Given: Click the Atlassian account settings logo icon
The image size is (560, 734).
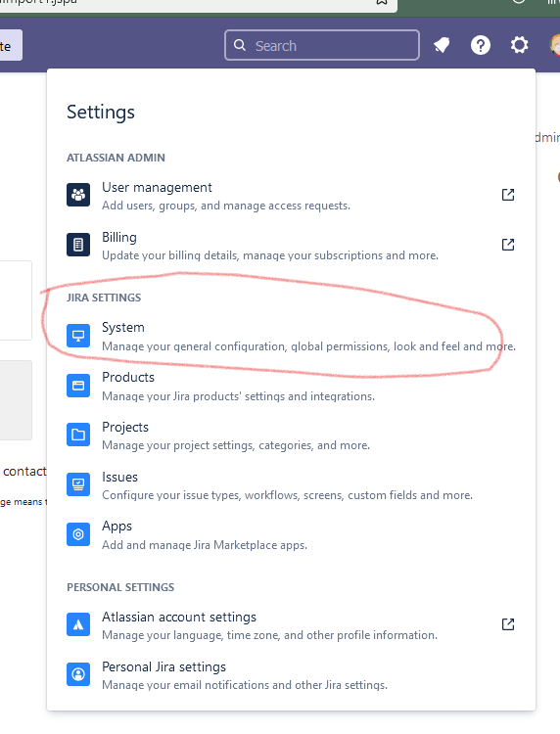Looking at the screenshot, I should [x=78, y=624].
